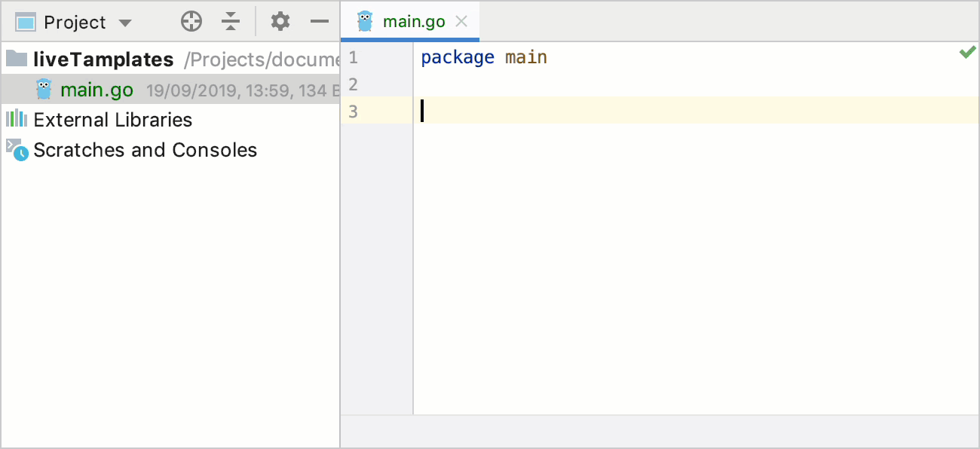Screen dimensions: 980x449
Task: Open the Project panel settings gear
Action: 280,21
